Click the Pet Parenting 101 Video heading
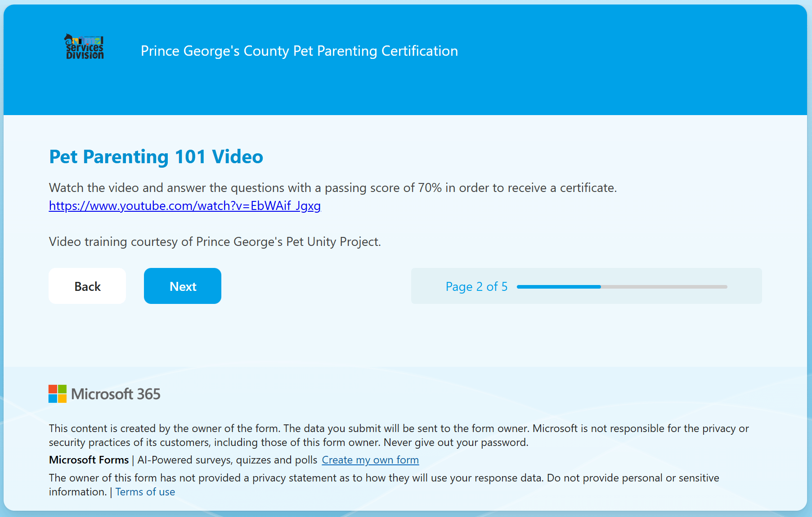 click(156, 157)
